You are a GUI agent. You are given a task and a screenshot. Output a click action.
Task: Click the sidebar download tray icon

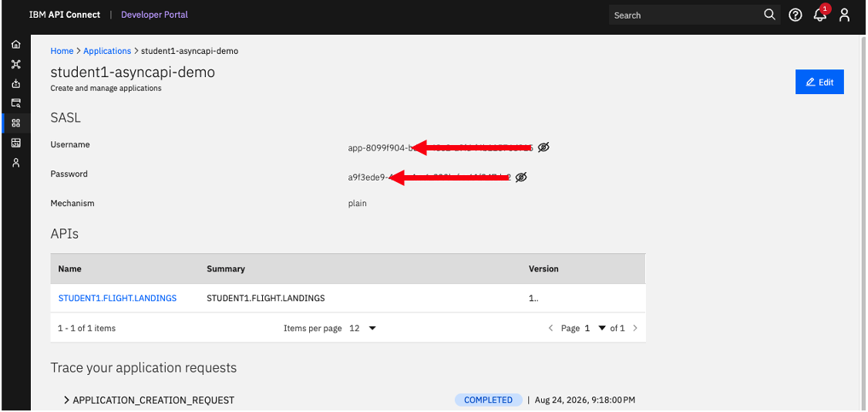[15, 83]
